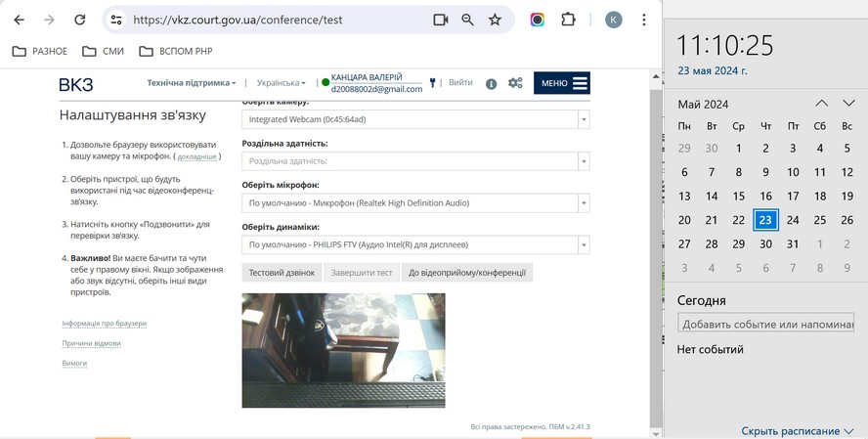Click user name КАНЦАРА ВАЛЕРІЙ
868x439 pixels.
click(367, 77)
